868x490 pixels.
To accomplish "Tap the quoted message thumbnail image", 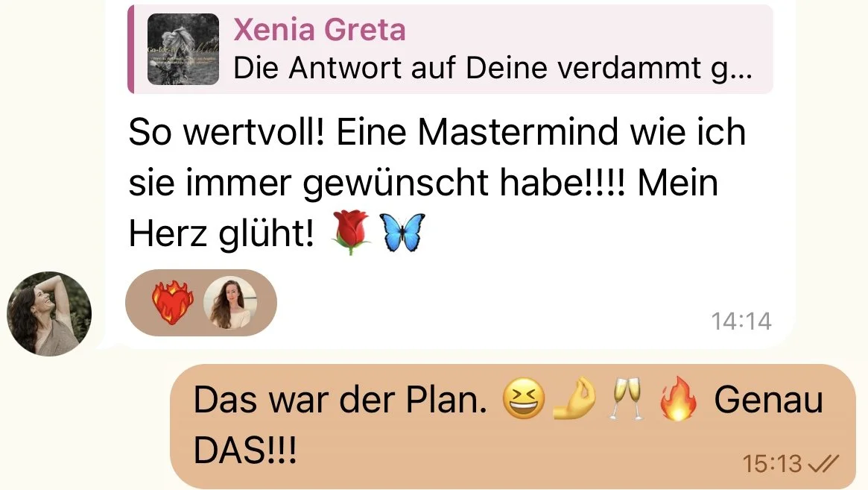I will tap(183, 49).
